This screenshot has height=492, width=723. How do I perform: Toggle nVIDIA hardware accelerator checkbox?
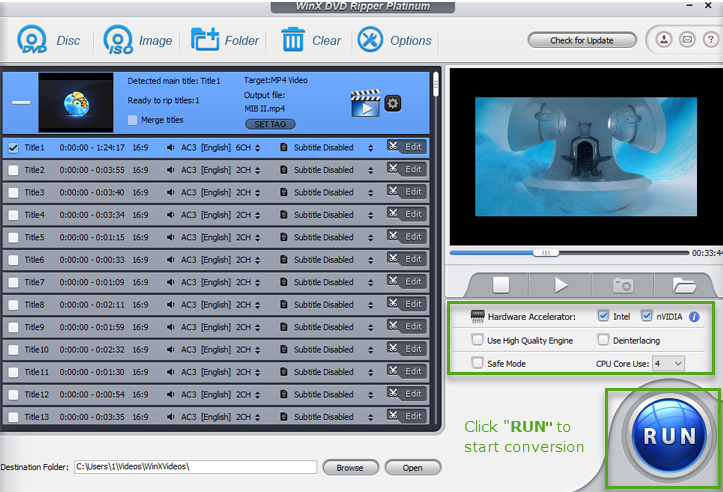click(x=646, y=316)
